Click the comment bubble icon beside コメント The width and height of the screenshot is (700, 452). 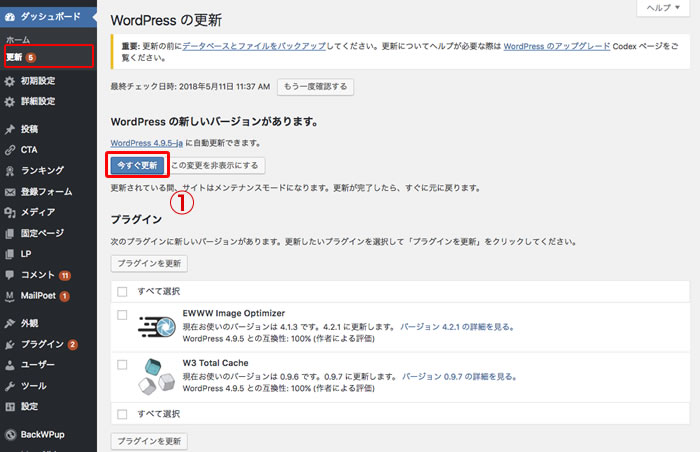pos(10,274)
